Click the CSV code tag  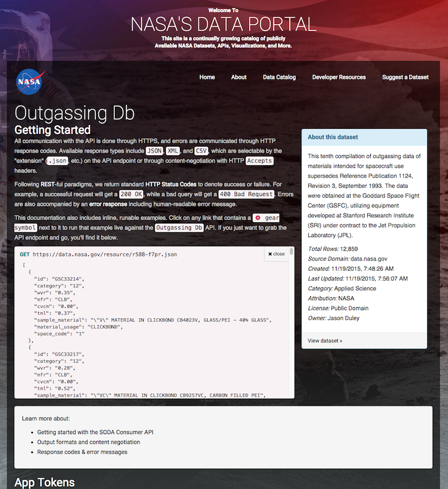click(x=201, y=151)
